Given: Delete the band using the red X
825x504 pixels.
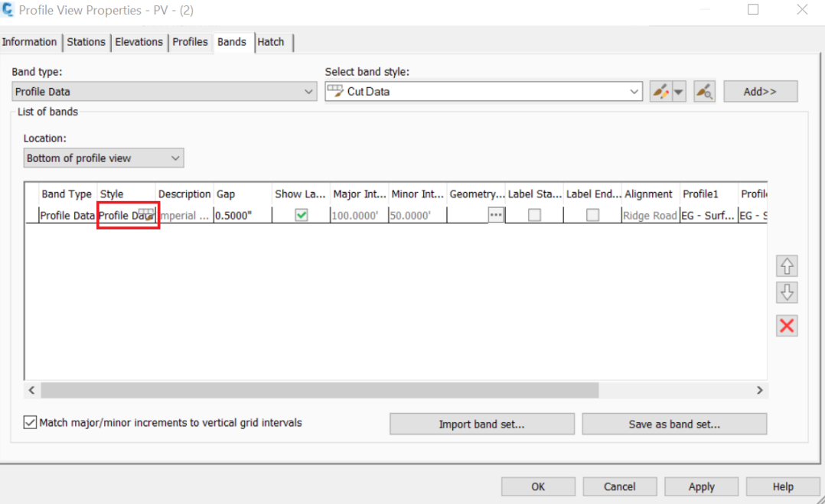Looking at the screenshot, I should pos(787,325).
